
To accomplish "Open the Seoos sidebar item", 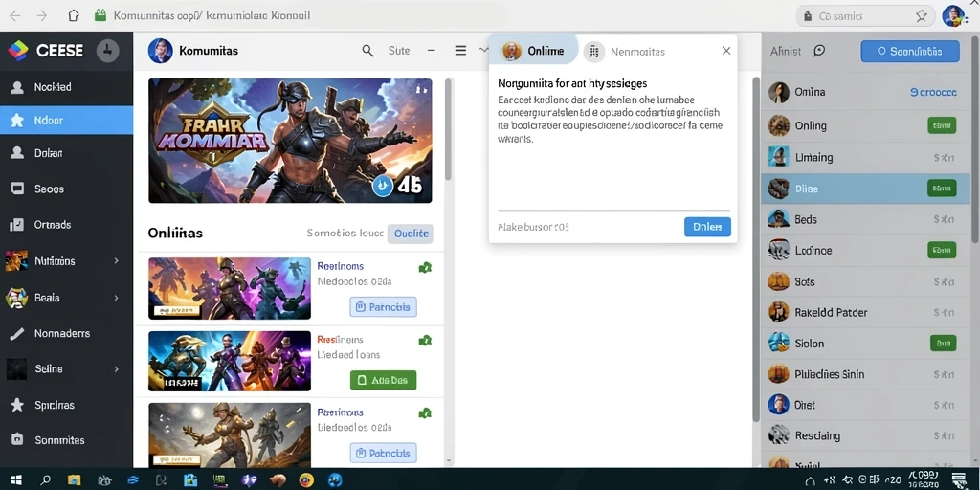I will click(x=66, y=189).
